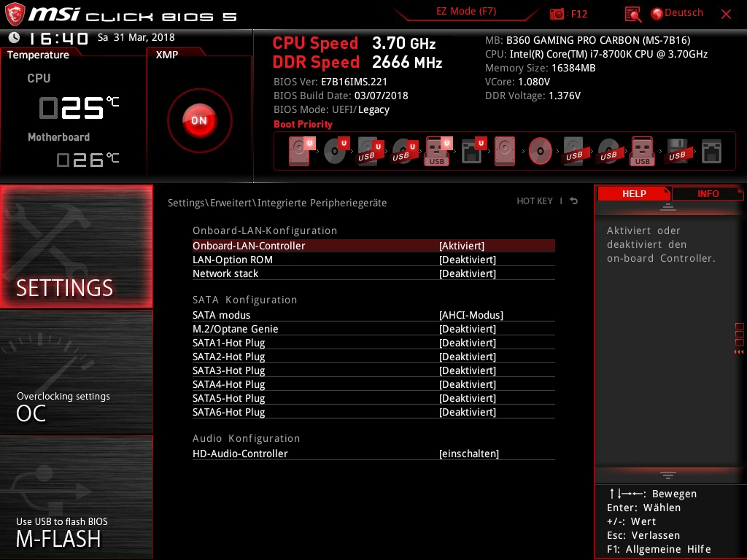Change M.2/Optane Genie setting
747x560 pixels.
point(468,329)
